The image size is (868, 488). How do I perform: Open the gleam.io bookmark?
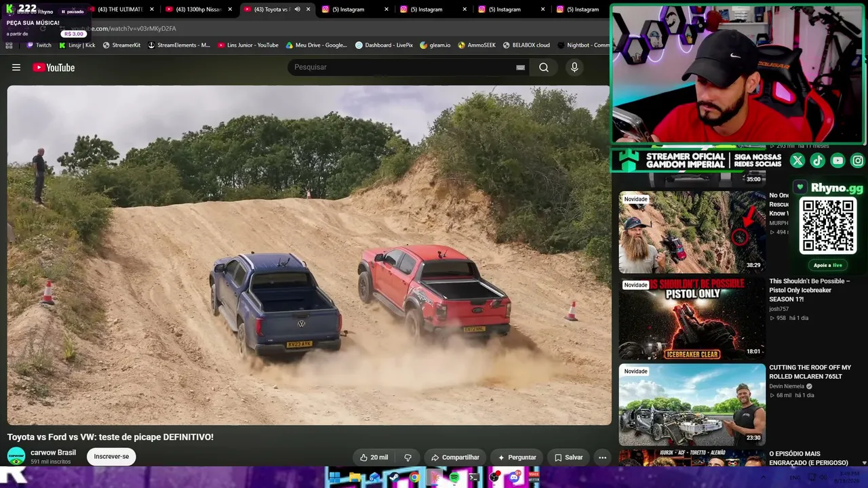435,45
